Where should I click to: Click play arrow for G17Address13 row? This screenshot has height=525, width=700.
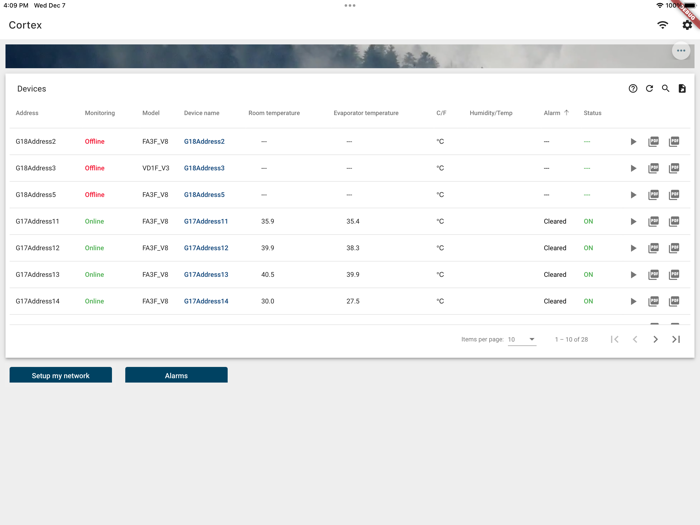[633, 275]
